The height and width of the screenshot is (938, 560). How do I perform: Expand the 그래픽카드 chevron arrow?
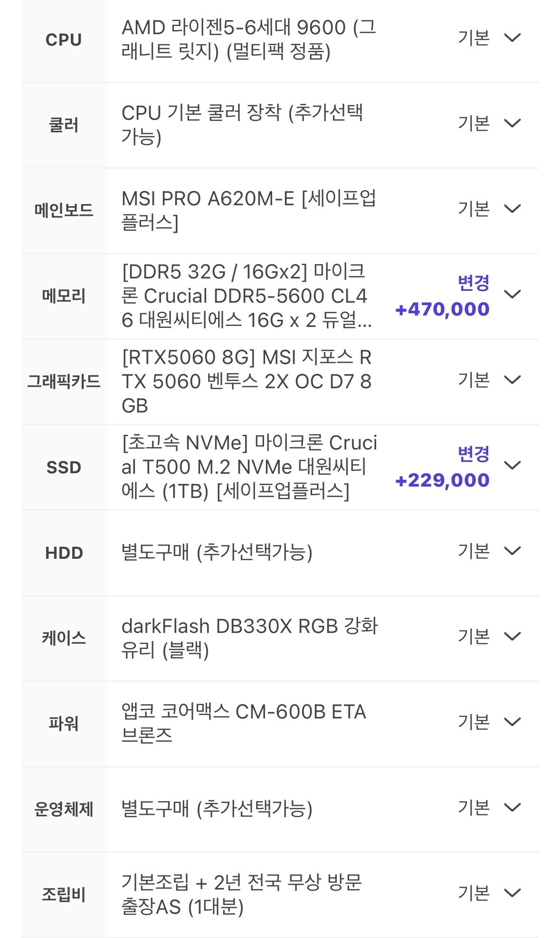click(512, 380)
